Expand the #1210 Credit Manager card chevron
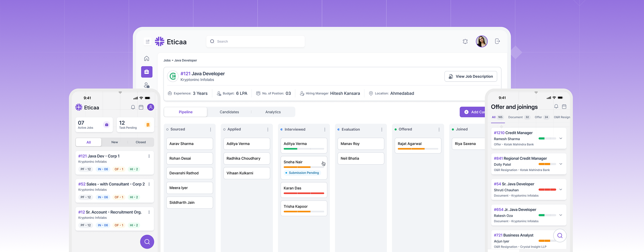Image resolution: width=644 pixels, height=252 pixels. click(x=560, y=138)
